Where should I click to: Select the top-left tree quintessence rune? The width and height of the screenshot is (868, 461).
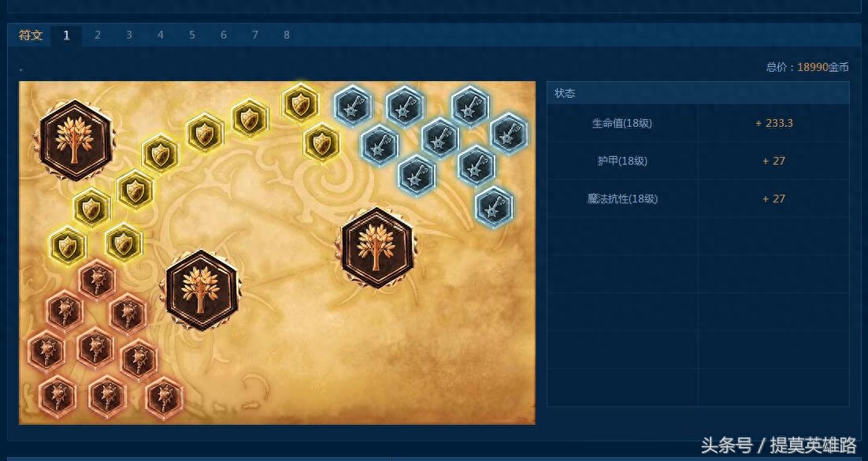[x=75, y=139]
